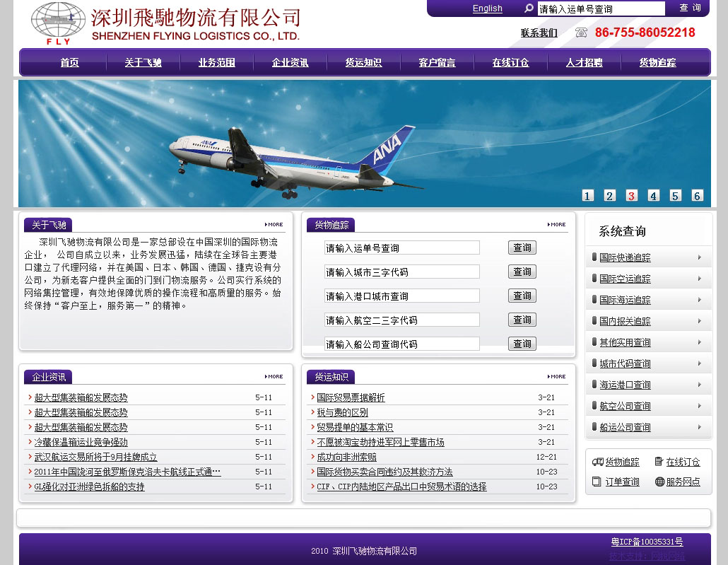Image resolution: width=728 pixels, height=565 pixels.
Task: Click the telephone icon next to phone number
Action: point(581,33)
